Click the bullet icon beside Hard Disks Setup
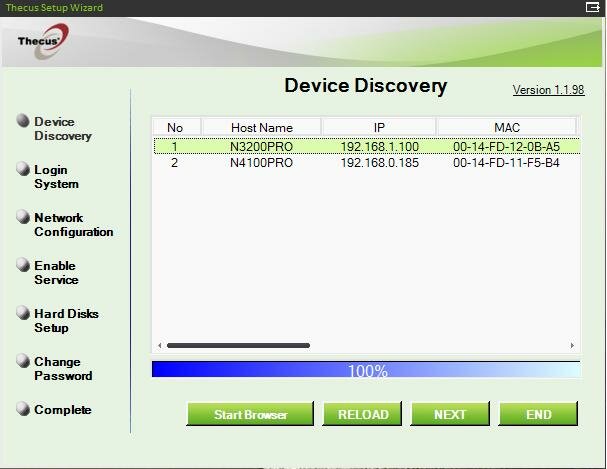Screen dimensions: 607x469 point(23,313)
